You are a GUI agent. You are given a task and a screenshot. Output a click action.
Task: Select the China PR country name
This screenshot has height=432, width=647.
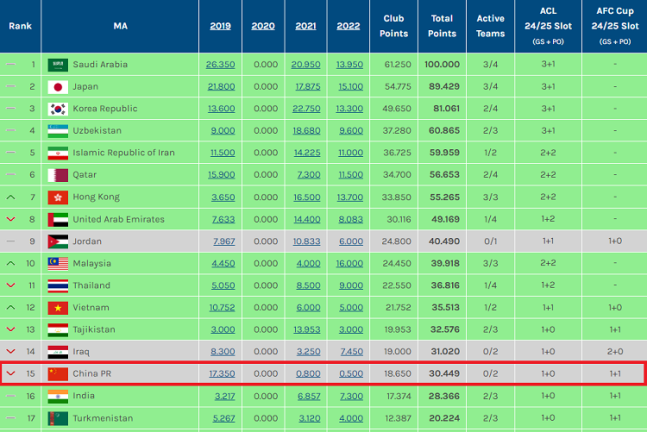pyautogui.click(x=92, y=373)
